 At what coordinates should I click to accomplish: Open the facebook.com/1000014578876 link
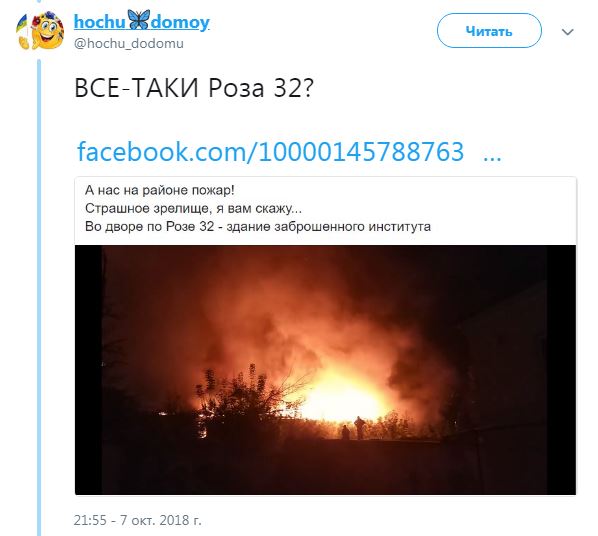pos(270,152)
